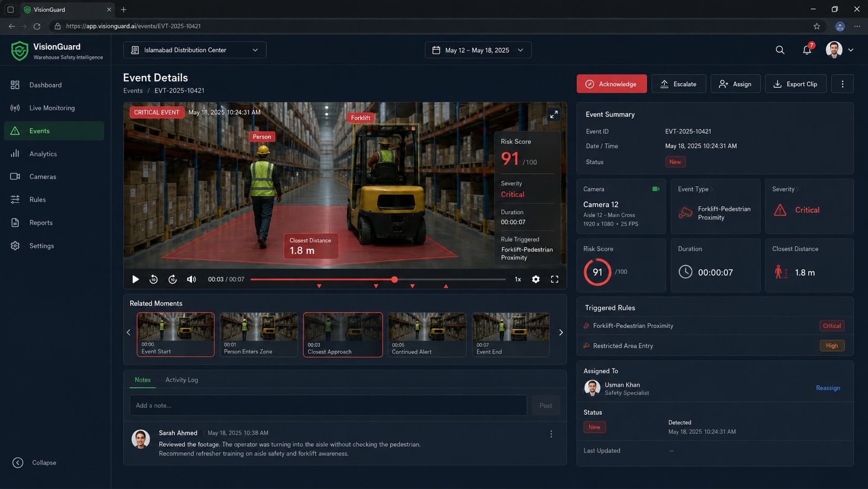Open Reports page
This screenshot has height=489, width=868.
tap(54, 222)
